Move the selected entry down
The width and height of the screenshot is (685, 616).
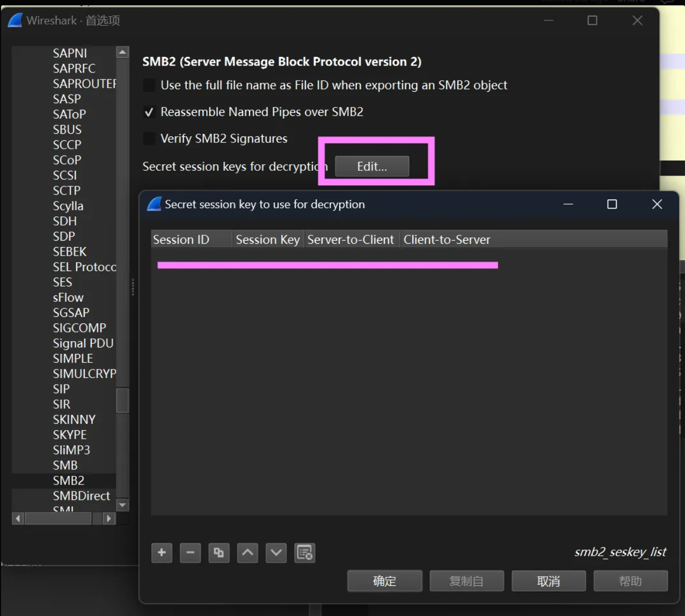276,553
